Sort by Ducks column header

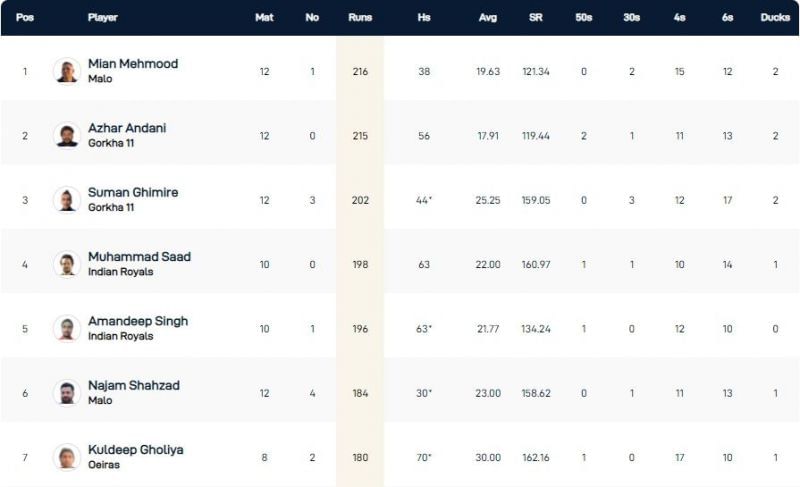[776, 18]
